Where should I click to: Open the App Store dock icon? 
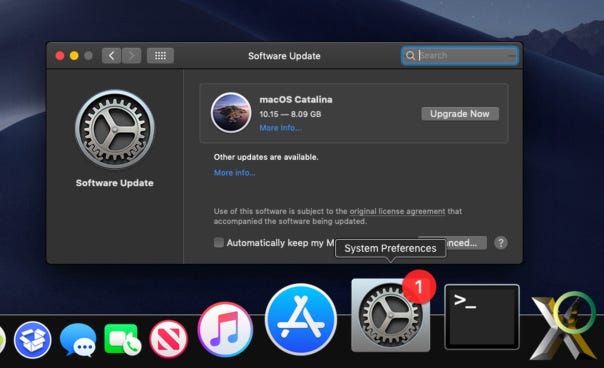click(301, 319)
